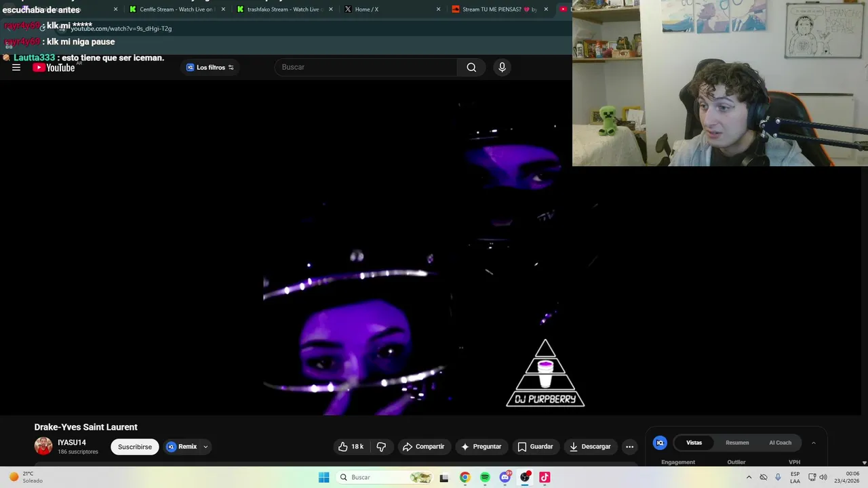Image resolution: width=868 pixels, height=488 pixels.
Task: Click the browser address bar URL
Action: tap(121, 28)
